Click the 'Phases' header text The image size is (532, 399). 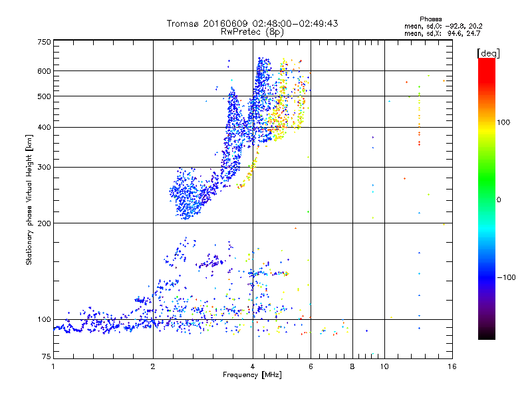pos(430,19)
